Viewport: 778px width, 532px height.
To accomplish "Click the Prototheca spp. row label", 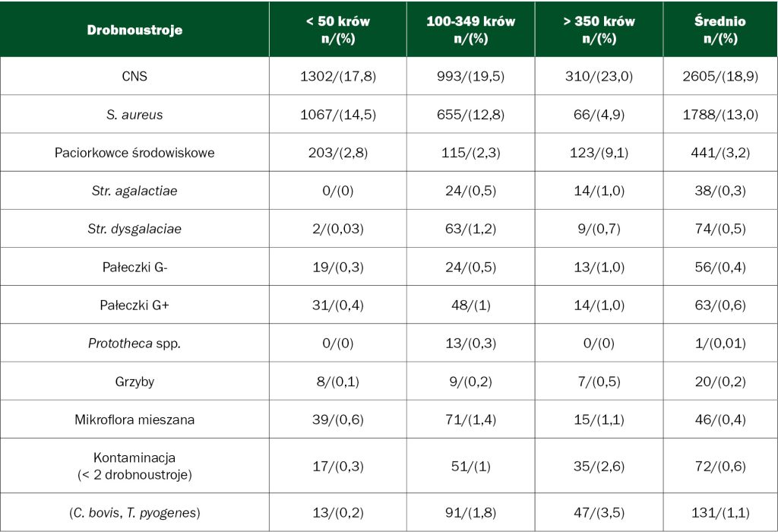I will (134, 343).
